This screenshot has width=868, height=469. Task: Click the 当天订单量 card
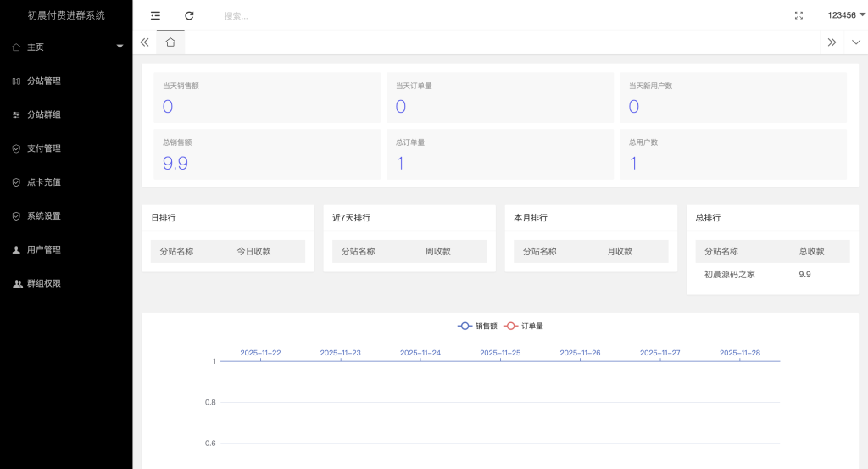click(500, 98)
